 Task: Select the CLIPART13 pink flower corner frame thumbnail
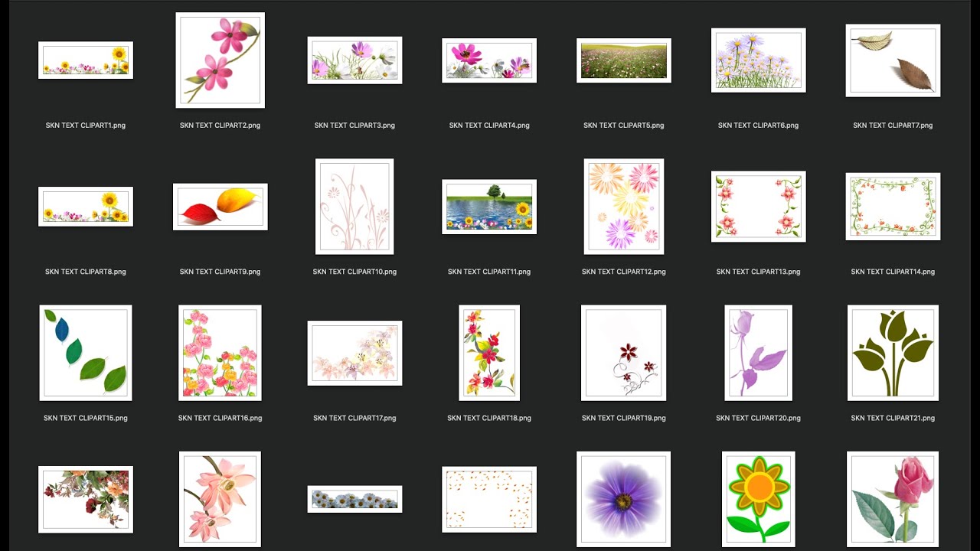[x=759, y=207]
